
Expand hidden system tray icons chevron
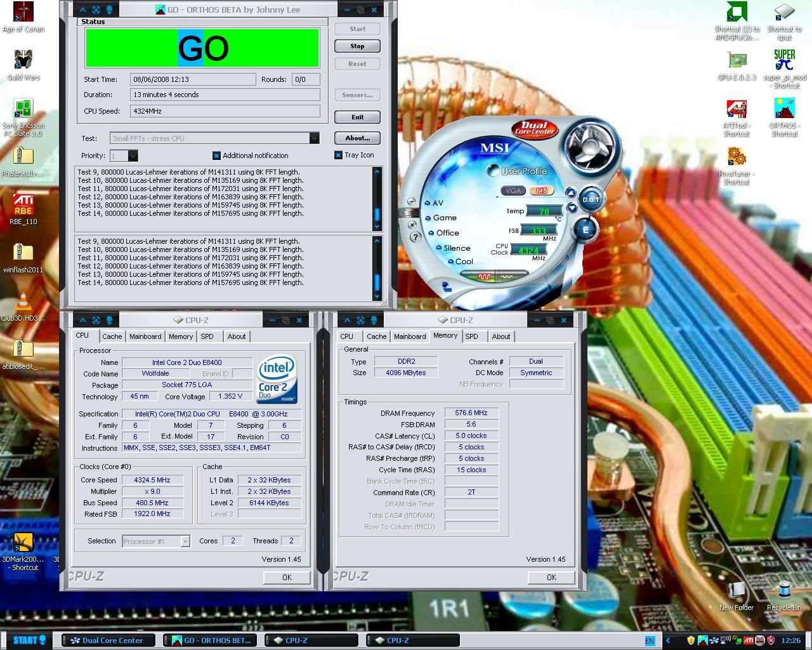tap(668, 640)
